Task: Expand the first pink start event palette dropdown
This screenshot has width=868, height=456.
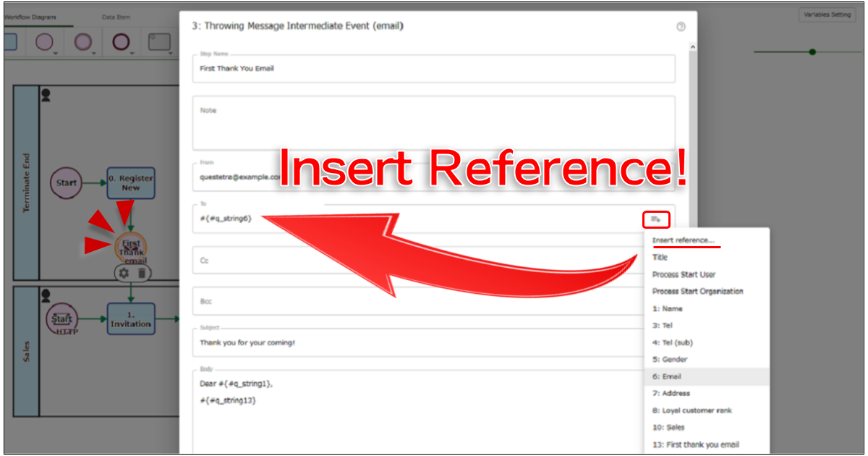Action: pyautogui.click(x=55, y=52)
